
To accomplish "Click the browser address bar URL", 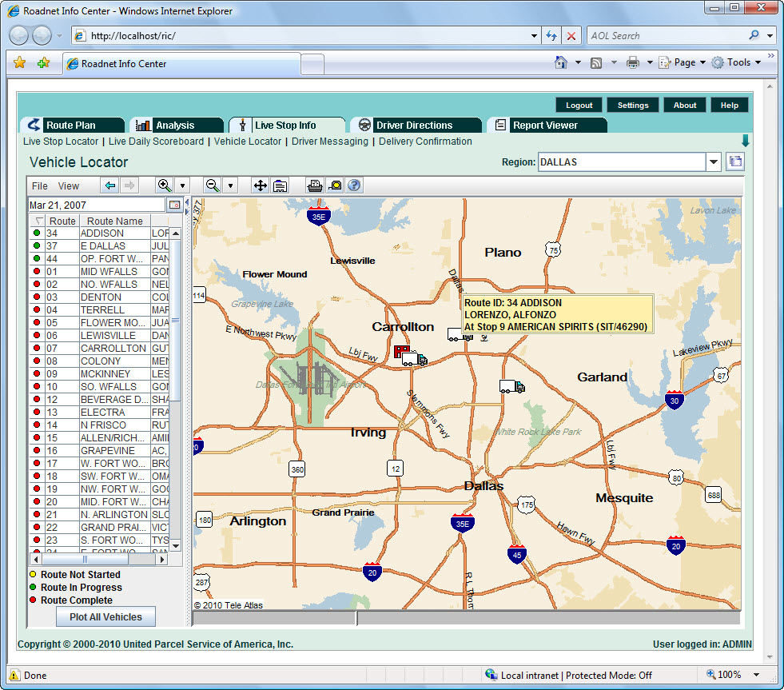I will click(x=300, y=35).
